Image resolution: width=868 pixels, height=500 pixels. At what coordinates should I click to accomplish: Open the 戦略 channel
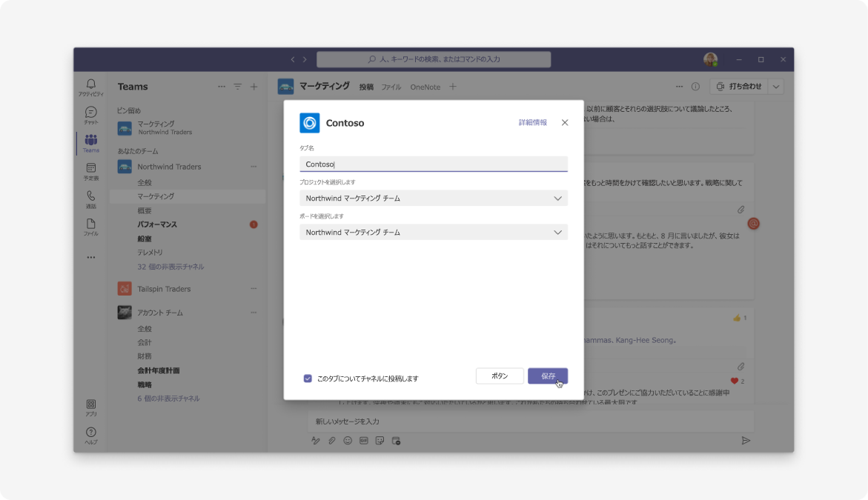click(x=145, y=385)
